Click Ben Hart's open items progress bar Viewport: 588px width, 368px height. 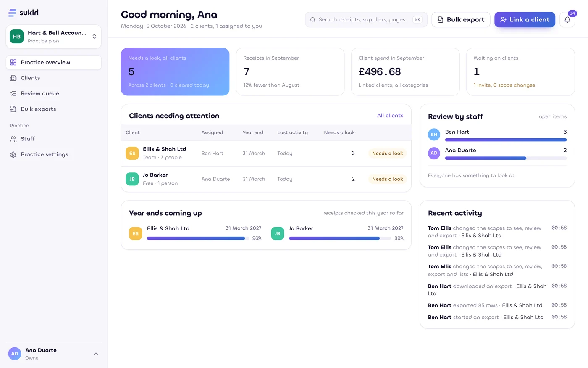(x=506, y=140)
